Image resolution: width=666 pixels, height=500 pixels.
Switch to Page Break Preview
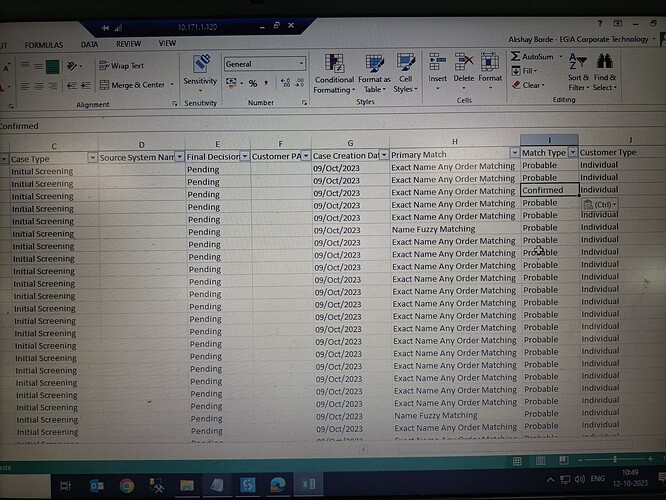(563, 460)
